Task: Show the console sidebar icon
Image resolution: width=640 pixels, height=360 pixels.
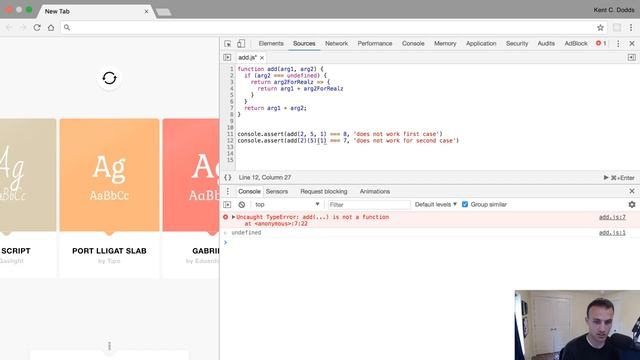Action: (227, 204)
